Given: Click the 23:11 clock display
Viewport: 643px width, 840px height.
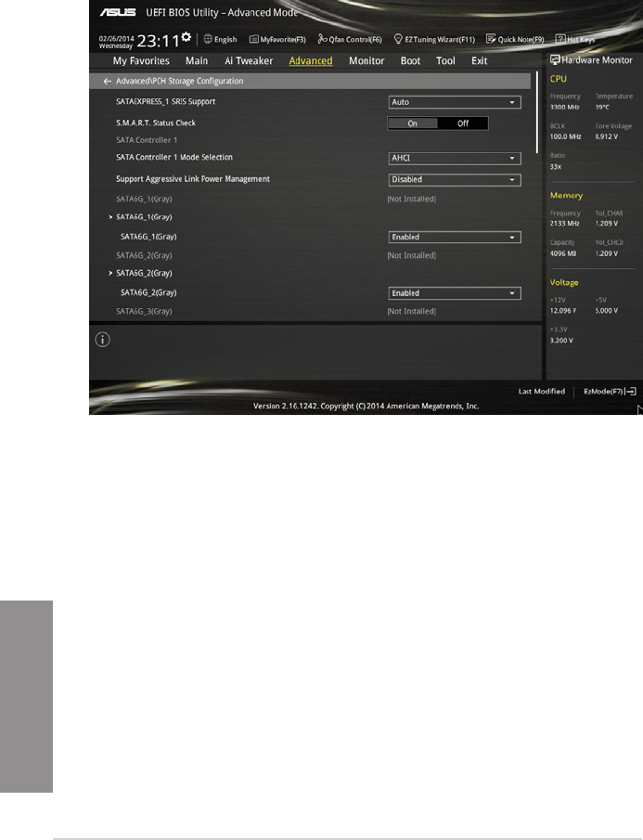Looking at the screenshot, I should (158, 41).
